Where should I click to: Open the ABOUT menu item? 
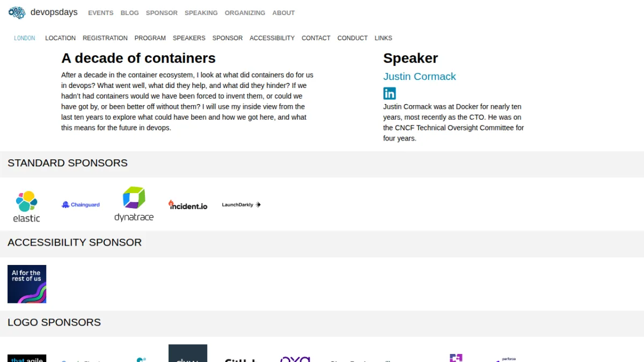[283, 13]
